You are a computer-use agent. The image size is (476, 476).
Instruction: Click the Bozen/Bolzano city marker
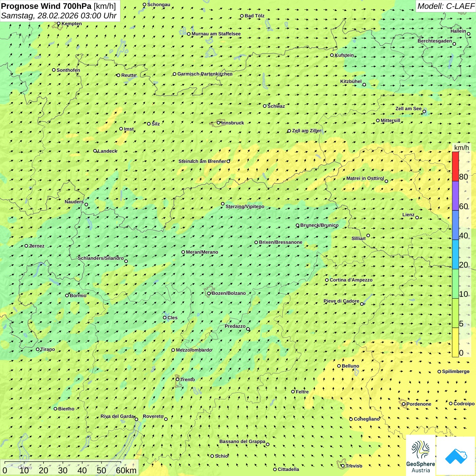pos(209,293)
